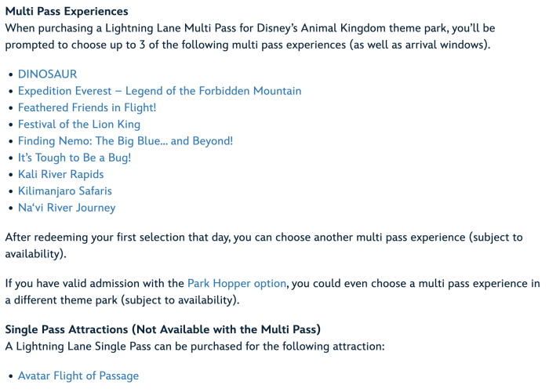Click the Single Pass Attractions heading
This screenshot has height=392, width=549.
163,329
